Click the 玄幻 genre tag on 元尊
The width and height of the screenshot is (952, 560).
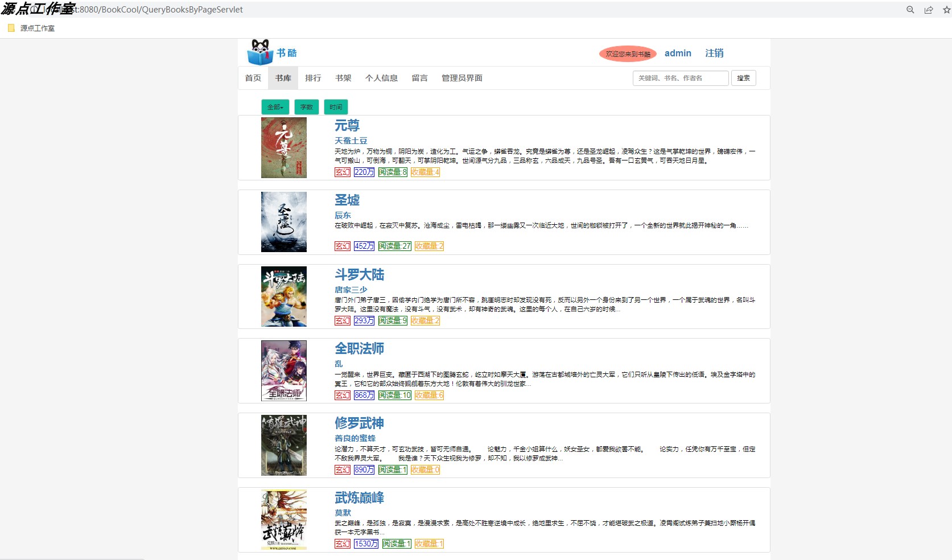point(342,172)
